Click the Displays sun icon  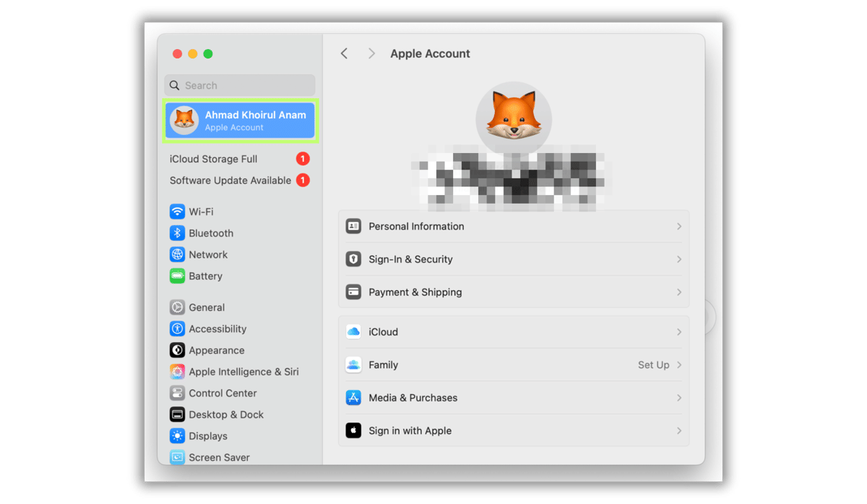pos(177,436)
